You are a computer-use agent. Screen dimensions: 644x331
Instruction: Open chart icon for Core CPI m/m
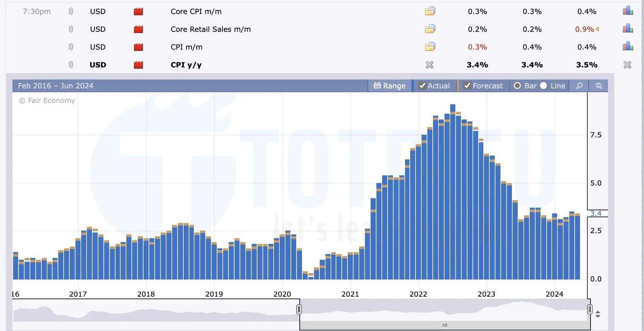(628, 11)
